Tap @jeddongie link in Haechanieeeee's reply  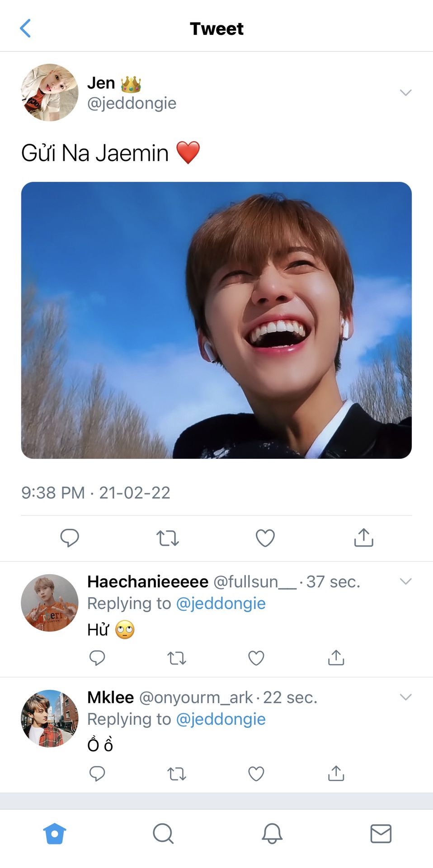click(x=221, y=604)
